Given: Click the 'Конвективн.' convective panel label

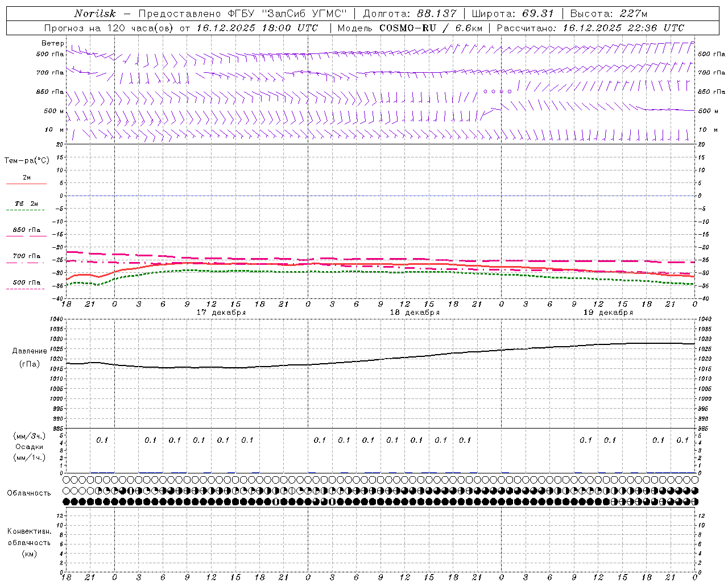Looking at the screenshot, I should (29, 531).
